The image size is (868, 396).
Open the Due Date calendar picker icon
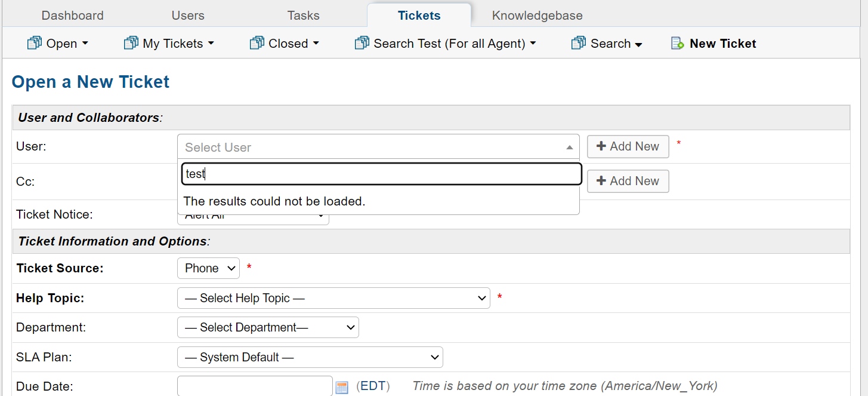click(341, 387)
